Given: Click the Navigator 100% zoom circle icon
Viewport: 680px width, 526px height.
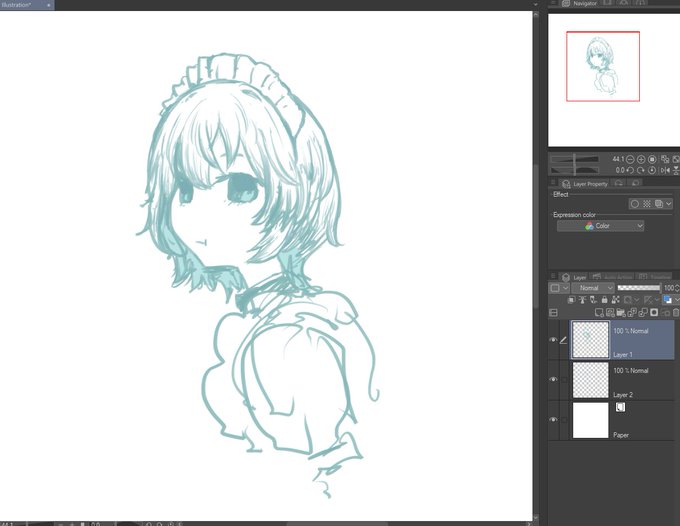Looking at the screenshot, I should (x=652, y=160).
